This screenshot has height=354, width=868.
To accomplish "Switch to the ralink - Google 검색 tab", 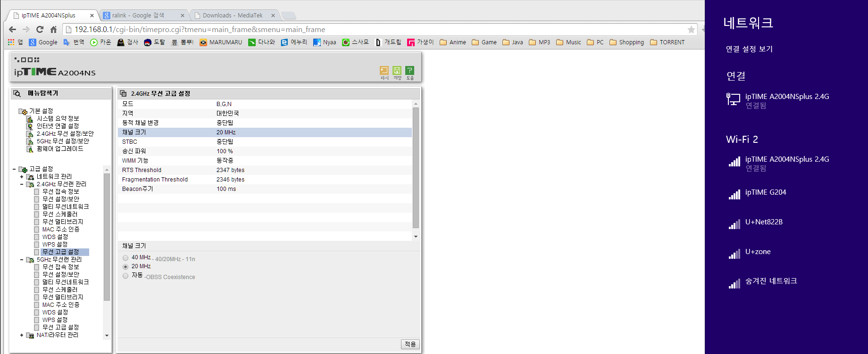I will coord(143,16).
